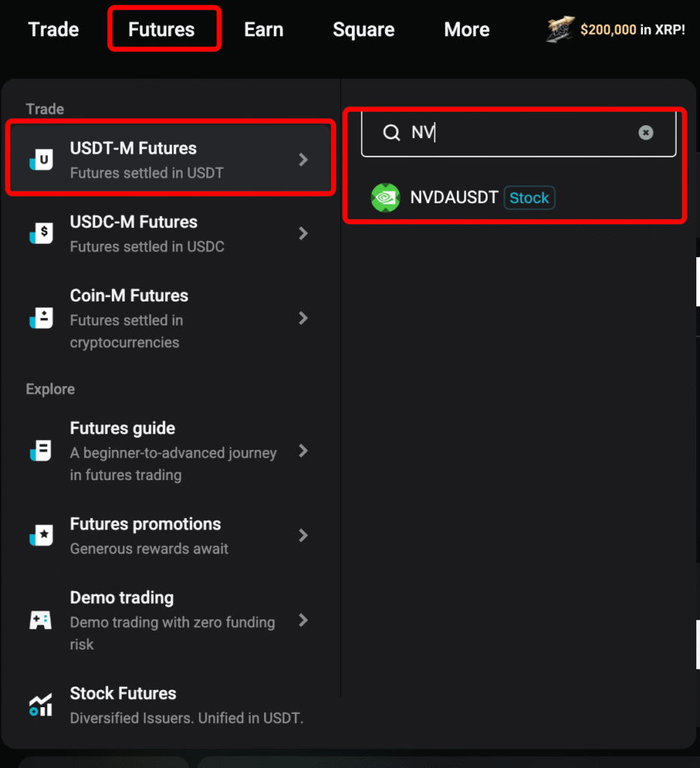Click the search magnifier icon

(x=392, y=133)
